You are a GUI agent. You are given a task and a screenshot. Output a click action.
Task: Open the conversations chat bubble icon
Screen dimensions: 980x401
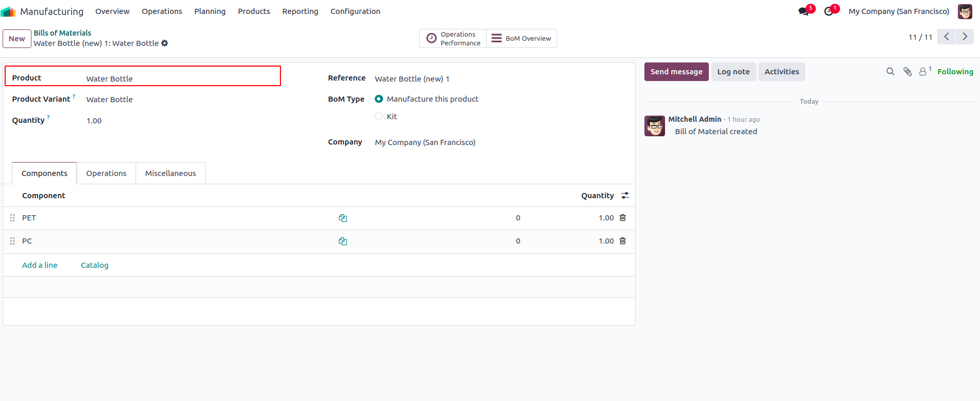(x=803, y=11)
